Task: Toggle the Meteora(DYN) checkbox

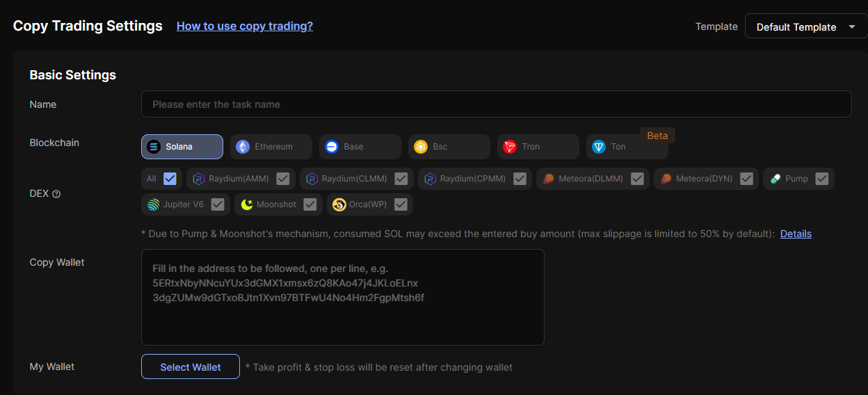Action: point(746,179)
